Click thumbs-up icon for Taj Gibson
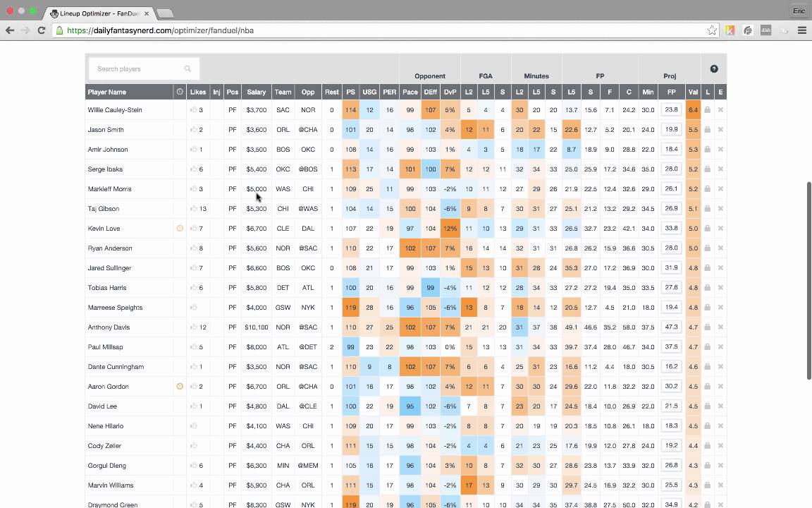812x508 pixels. point(194,208)
